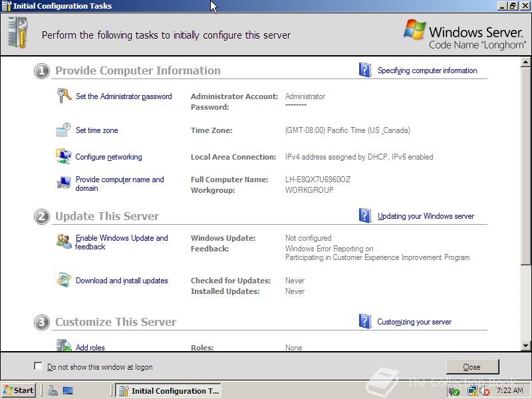Click the key icon beside Set the Administrator password
The width and height of the screenshot is (532, 399).
(x=64, y=96)
